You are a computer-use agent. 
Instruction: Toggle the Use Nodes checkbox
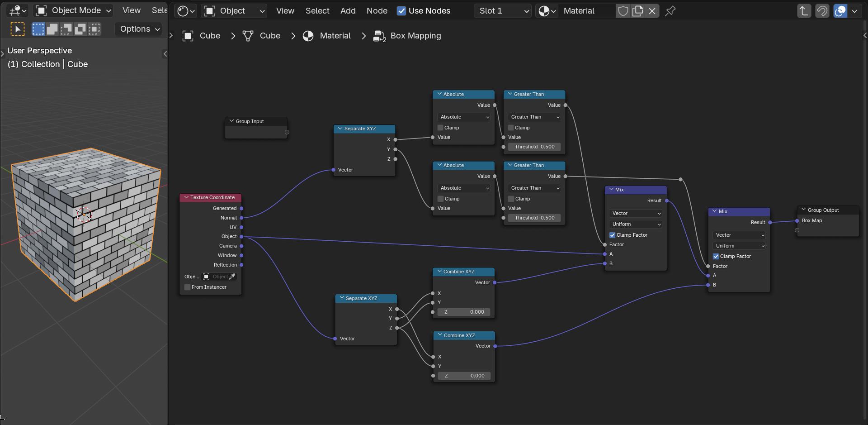pyautogui.click(x=401, y=11)
